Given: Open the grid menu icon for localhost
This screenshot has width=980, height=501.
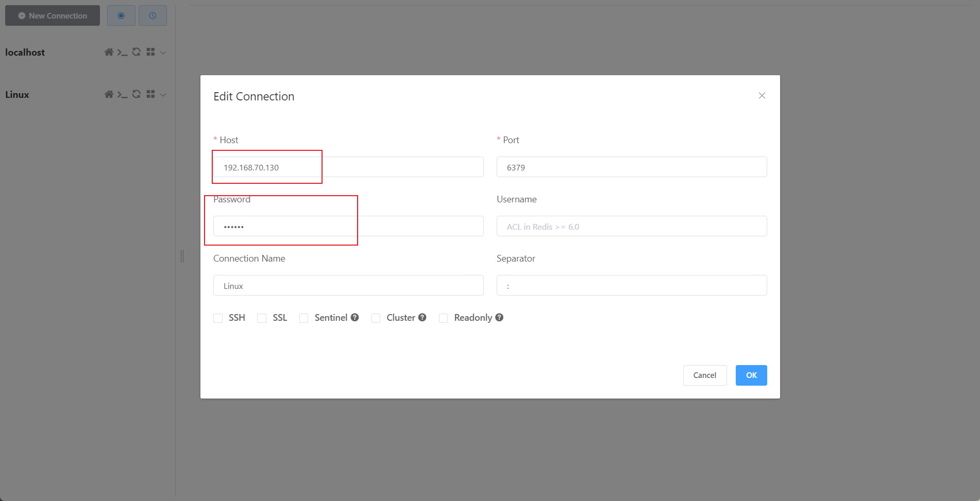Looking at the screenshot, I should 150,52.
